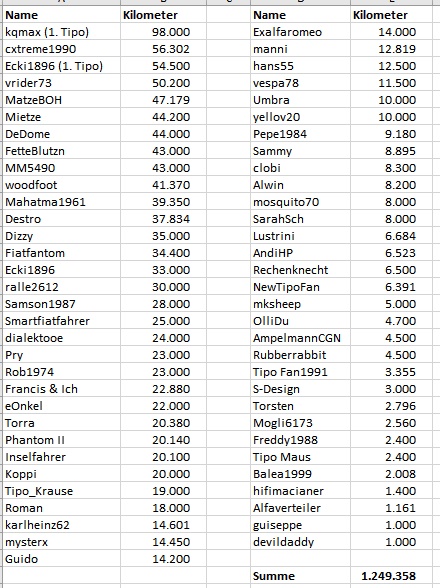Select the Mahatma1961 name cell

[x=62, y=202]
